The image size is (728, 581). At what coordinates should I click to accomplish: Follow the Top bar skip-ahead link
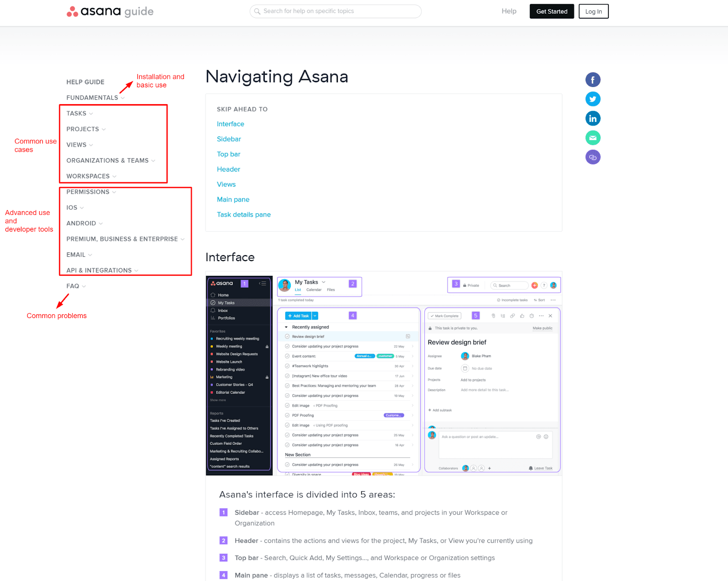coord(228,154)
